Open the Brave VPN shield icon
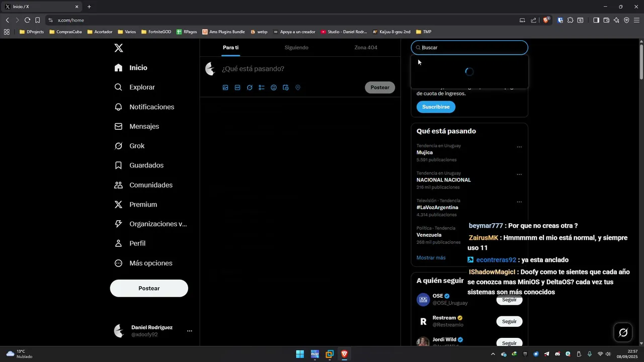The width and height of the screenshot is (644, 362). [x=626, y=20]
